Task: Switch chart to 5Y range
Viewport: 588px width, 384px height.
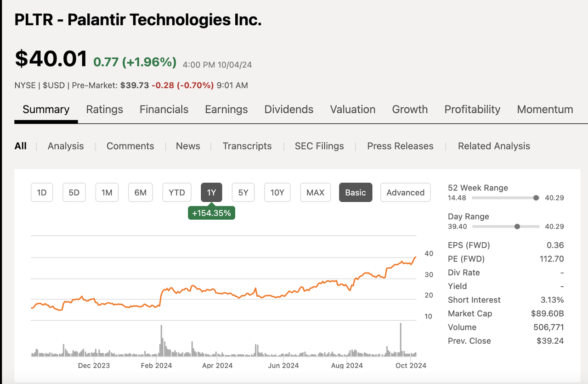Action: tap(243, 193)
